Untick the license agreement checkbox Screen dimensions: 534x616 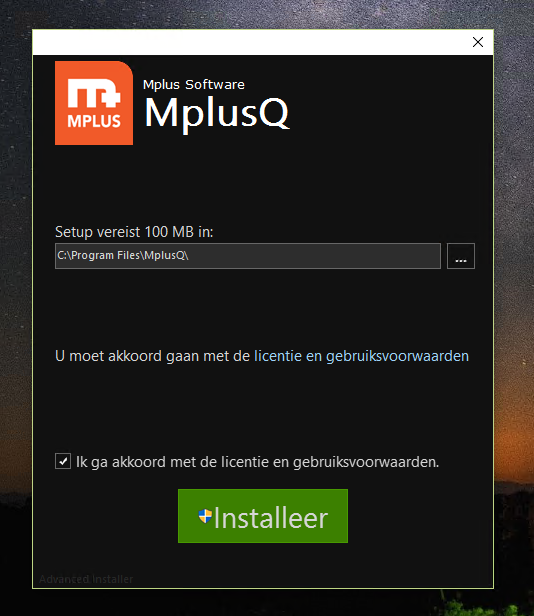(x=63, y=461)
